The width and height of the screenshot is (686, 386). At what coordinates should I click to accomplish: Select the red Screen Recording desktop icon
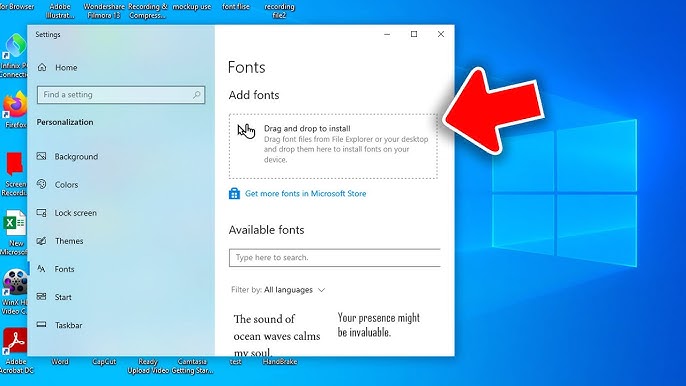tap(14, 174)
